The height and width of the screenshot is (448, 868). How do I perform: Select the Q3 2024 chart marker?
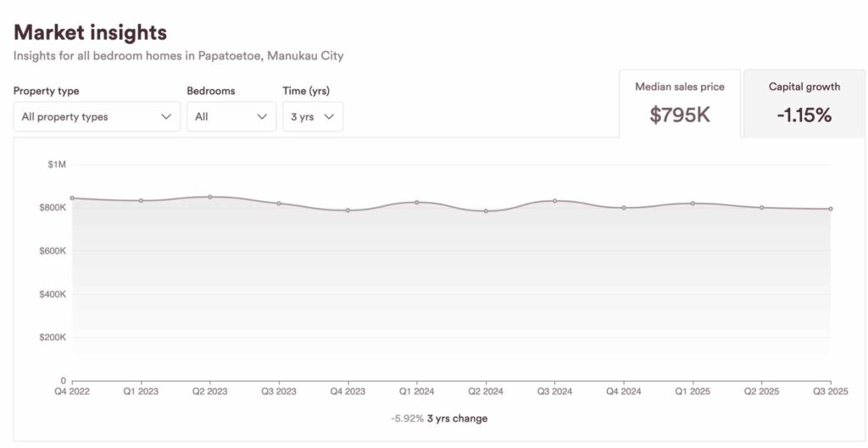pos(554,201)
